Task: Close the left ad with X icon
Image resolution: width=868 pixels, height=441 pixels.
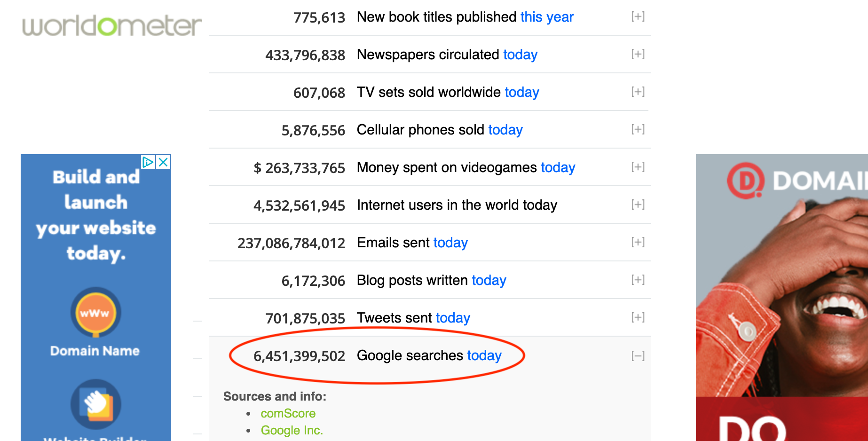Action: click(x=163, y=162)
